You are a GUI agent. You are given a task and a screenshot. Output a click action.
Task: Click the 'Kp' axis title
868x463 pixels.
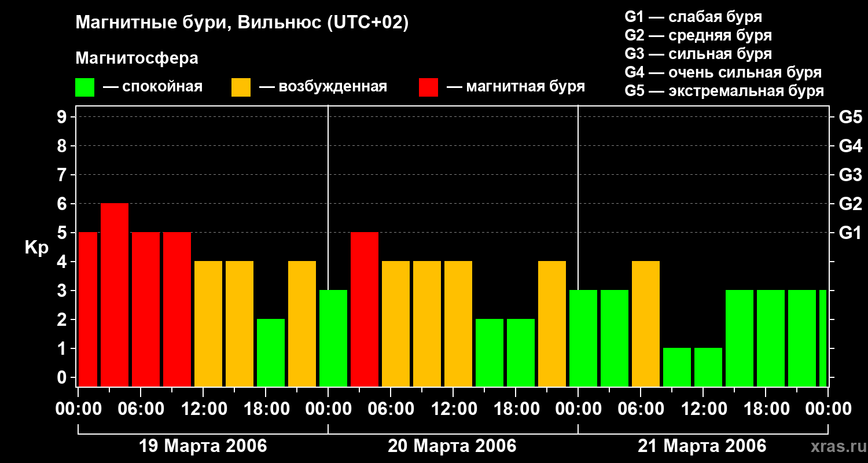pyautogui.click(x=37, y=248)
